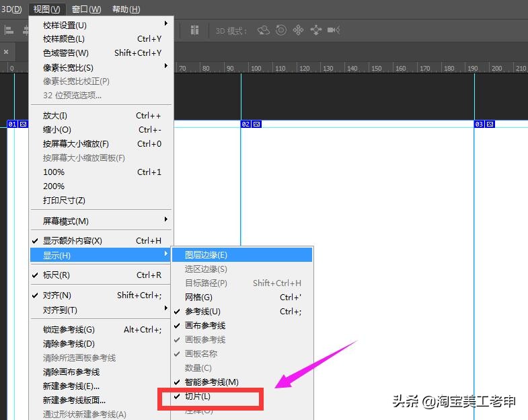Toggle 标尺(R) rulers

point(102,275)
